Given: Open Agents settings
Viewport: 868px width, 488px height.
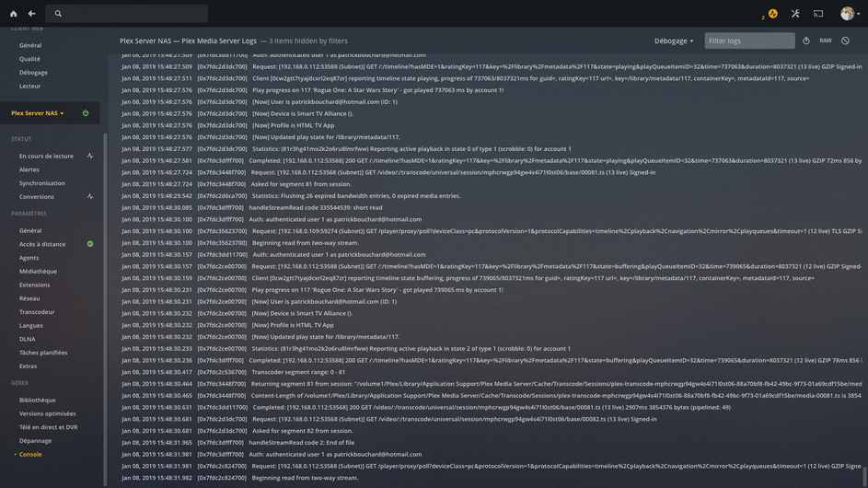Looking at the screenshot, I should tap(29, 258).
